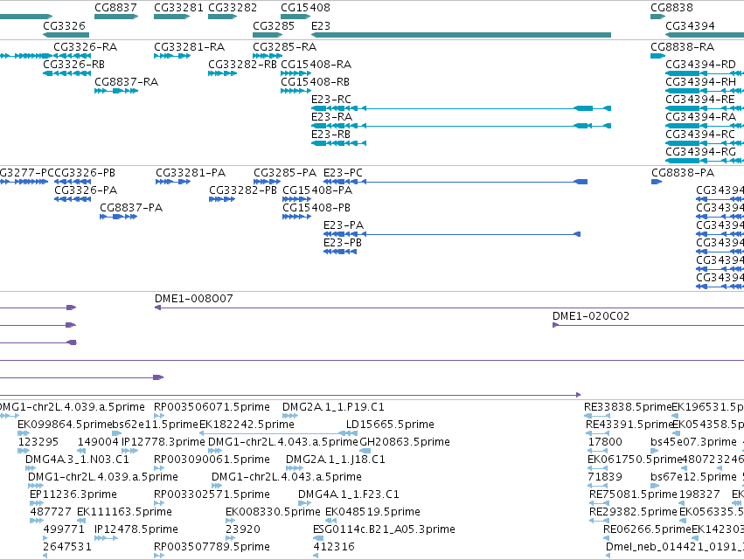Select the DMG4A.3_1.N03.C1 EST
The image size is (744, 560).
[30, 468]
